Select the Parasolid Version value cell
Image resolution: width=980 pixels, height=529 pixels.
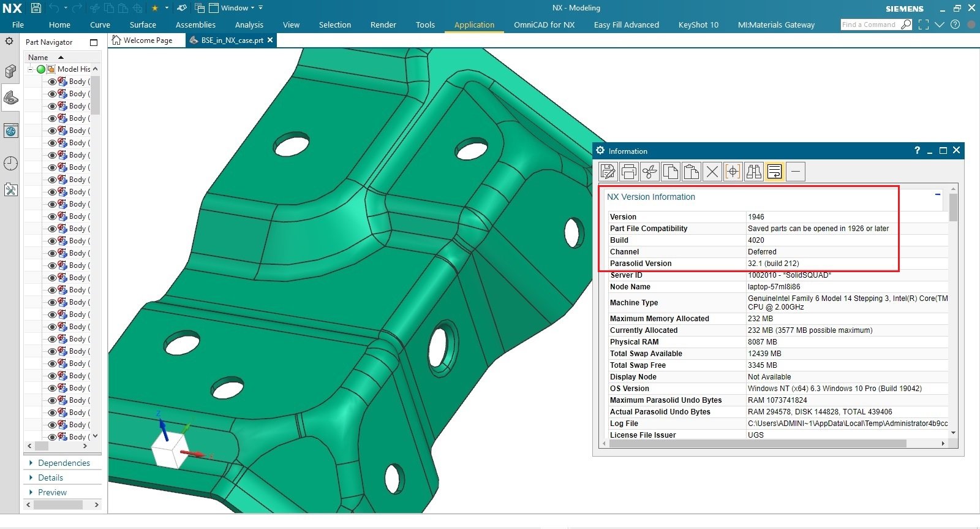pos(847,264)
